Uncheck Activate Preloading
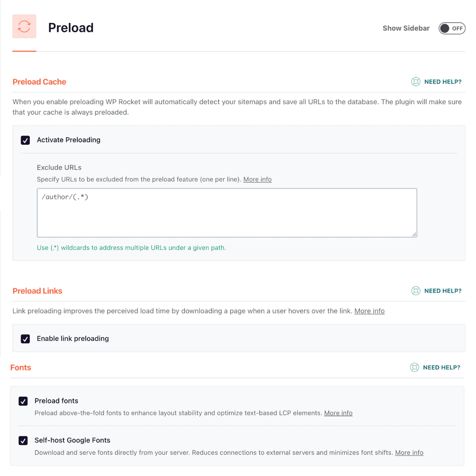This screenshot has width=476, height=476. pyautogui.click(x=25, y=140)
